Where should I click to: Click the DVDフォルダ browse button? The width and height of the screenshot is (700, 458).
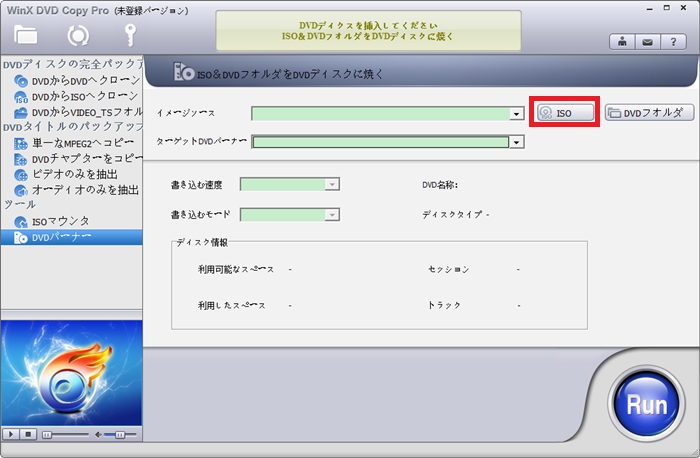[649, 112]
